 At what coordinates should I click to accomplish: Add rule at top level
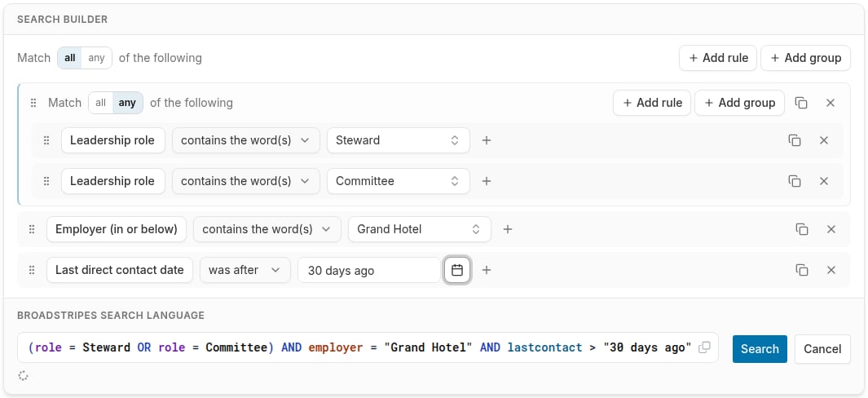point(718,58)
